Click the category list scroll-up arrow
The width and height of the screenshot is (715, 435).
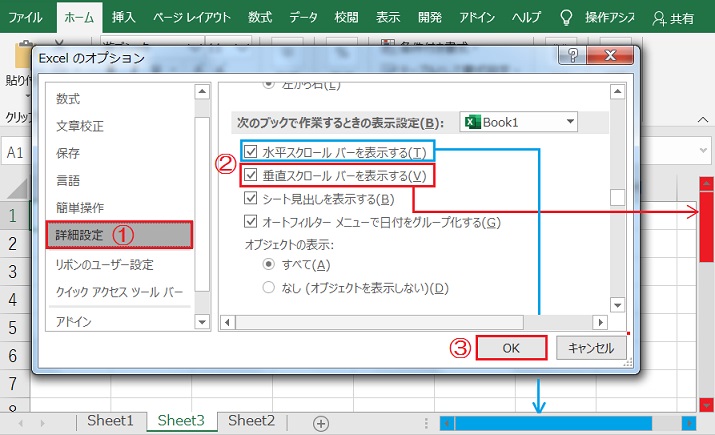coord(203,93)
